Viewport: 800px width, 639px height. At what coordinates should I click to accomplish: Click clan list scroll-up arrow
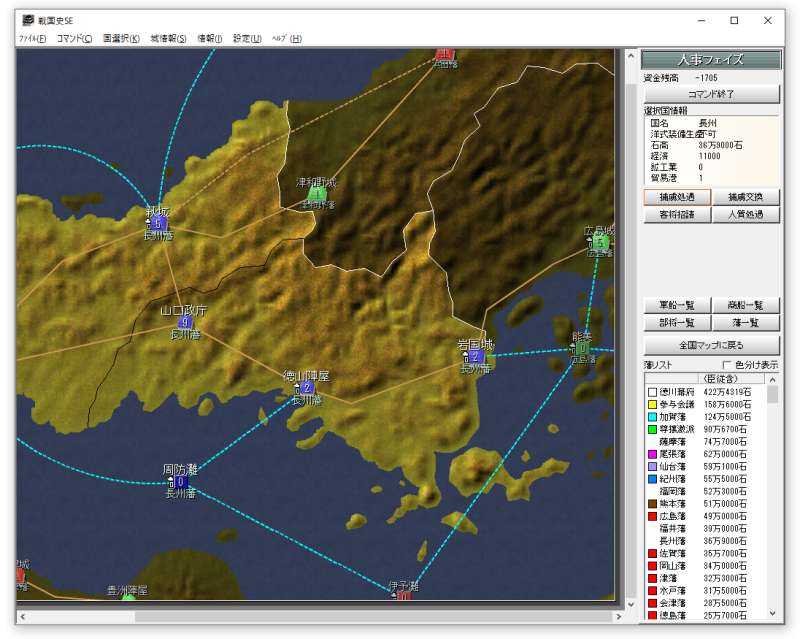coord(772,380)
